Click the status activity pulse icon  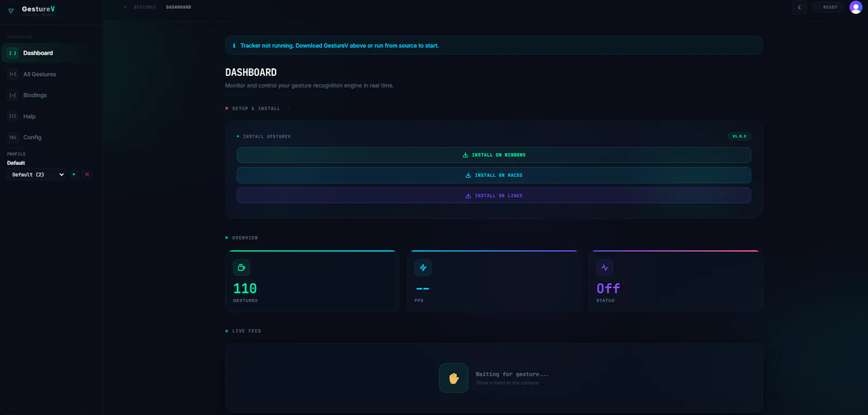(x=605, y=267)
